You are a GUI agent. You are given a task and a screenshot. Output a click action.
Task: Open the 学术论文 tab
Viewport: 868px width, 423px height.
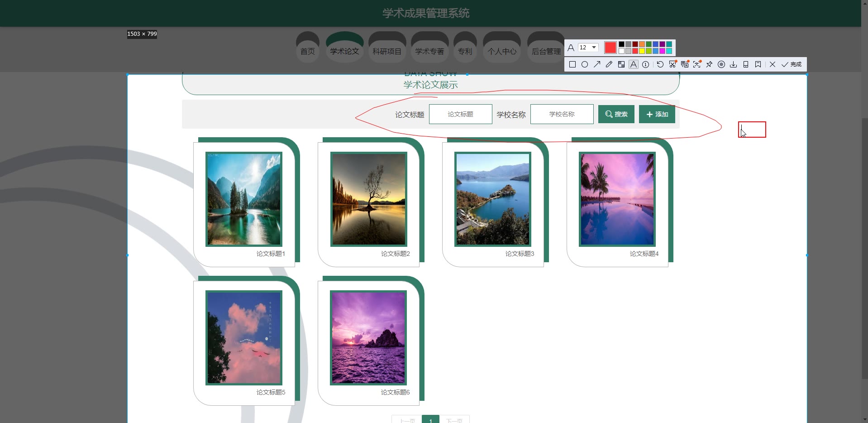tap(344, 51)
